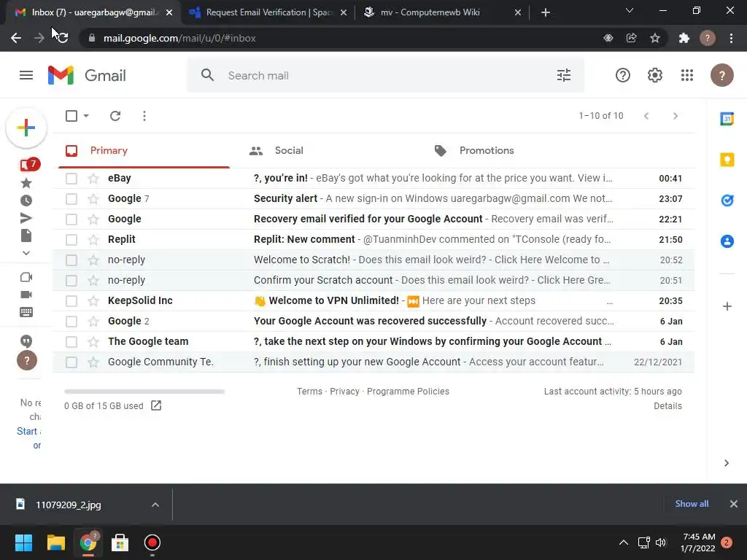The image size is (747, 560).
Task: Open Gmail Settings gear icon
Action: (x=654, y=75)
